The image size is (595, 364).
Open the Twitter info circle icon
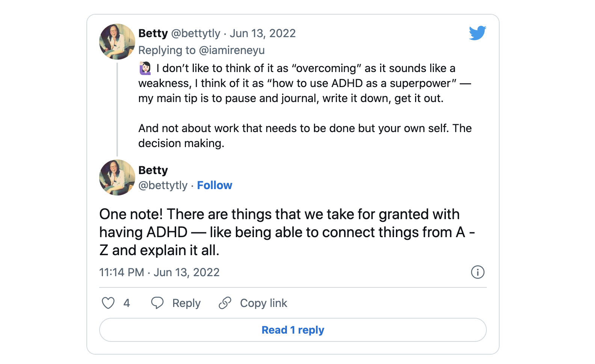click(x=477, y=272)
